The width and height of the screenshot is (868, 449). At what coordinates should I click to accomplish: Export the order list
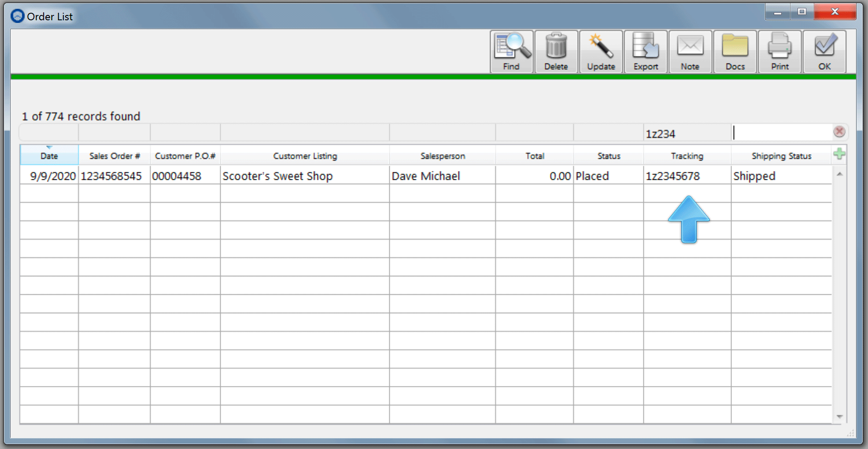(646, 52)
